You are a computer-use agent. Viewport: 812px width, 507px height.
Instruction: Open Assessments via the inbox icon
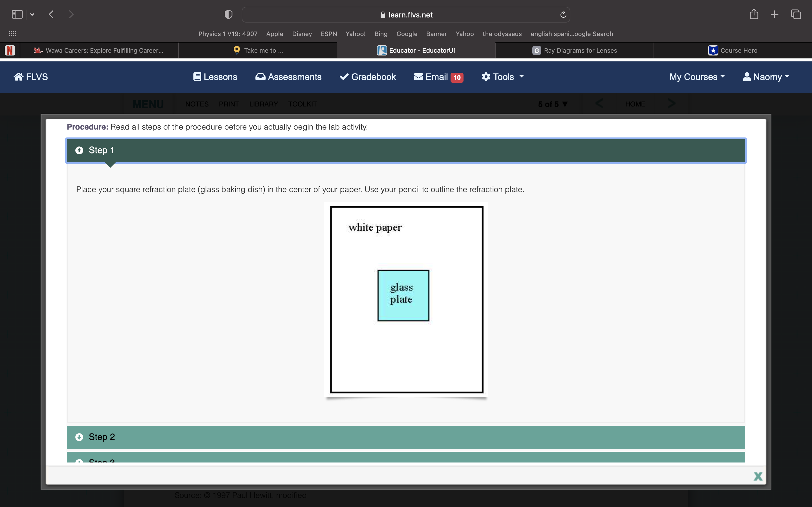[x=260, y=77]
